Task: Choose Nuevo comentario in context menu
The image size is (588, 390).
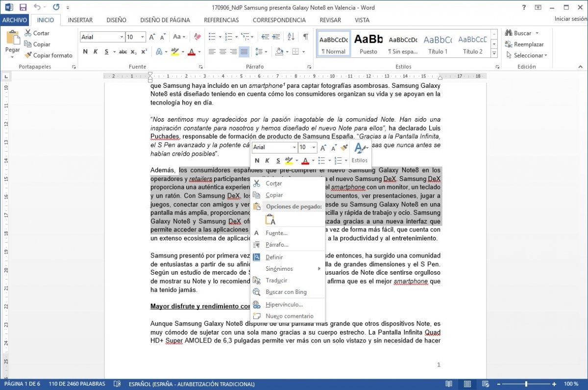Action: coord(287,316)
